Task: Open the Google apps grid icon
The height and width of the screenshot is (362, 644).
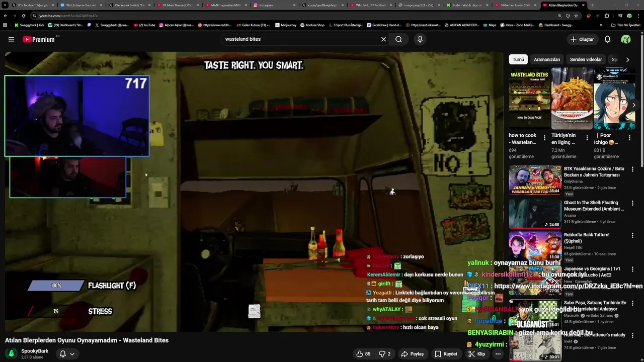Action: tap(5, 25)
